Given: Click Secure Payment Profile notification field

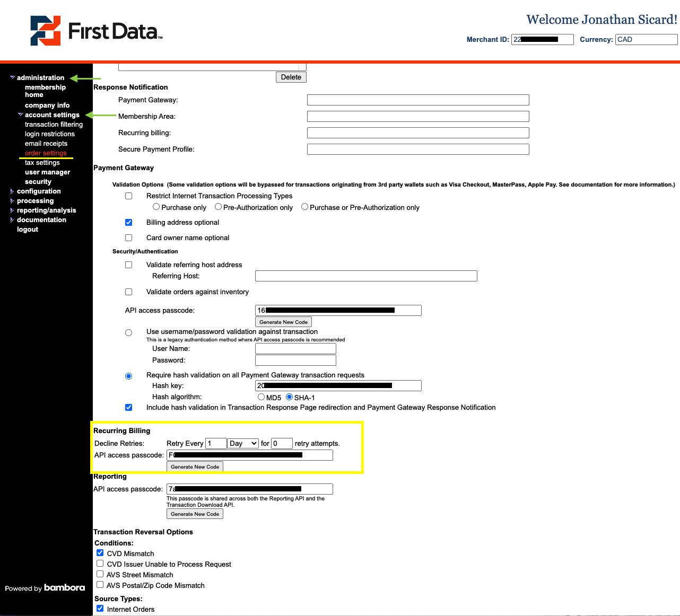Looking at the screenshot, I should [x=418, y=149].
